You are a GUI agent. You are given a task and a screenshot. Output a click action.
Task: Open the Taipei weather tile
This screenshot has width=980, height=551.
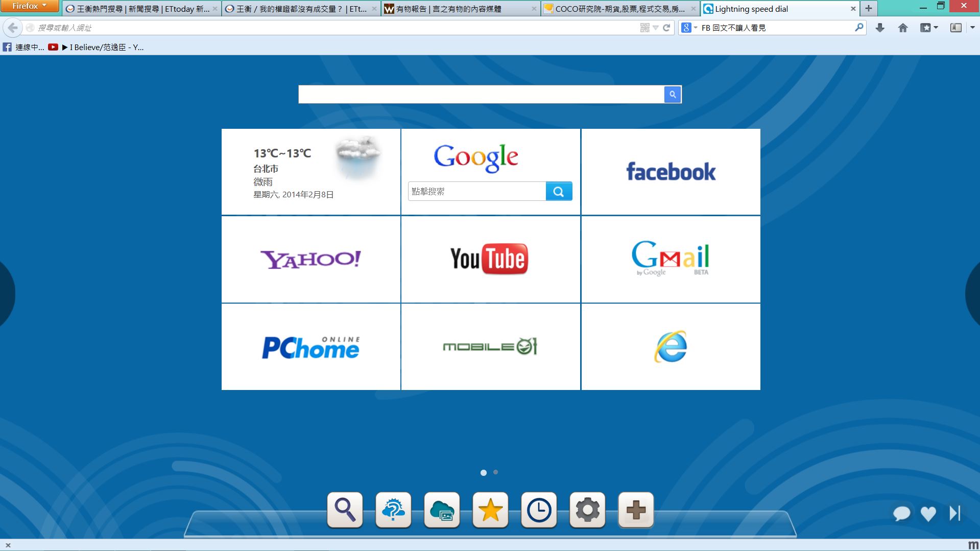(x=311, y=172)
